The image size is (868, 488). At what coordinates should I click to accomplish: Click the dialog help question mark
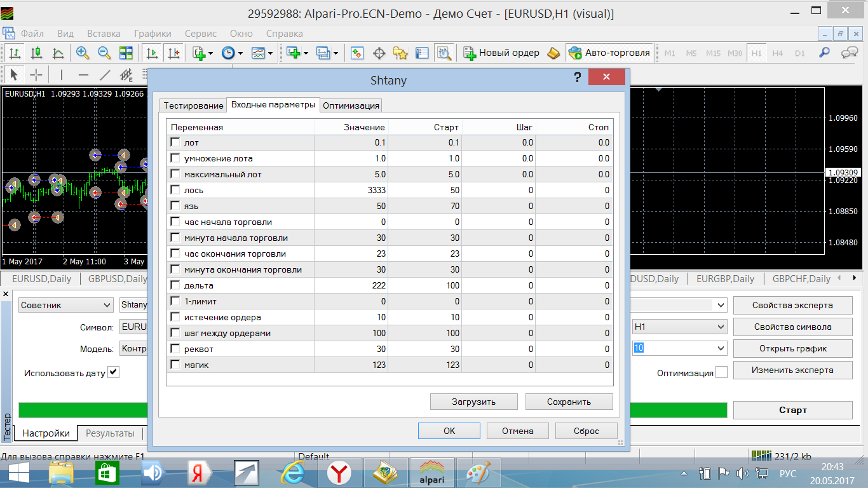(577, 78)
